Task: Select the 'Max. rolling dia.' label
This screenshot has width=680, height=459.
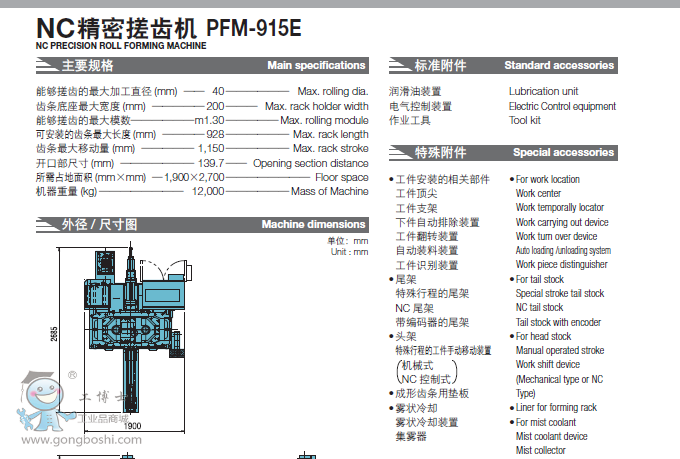Action: click(x=333, y=91)
